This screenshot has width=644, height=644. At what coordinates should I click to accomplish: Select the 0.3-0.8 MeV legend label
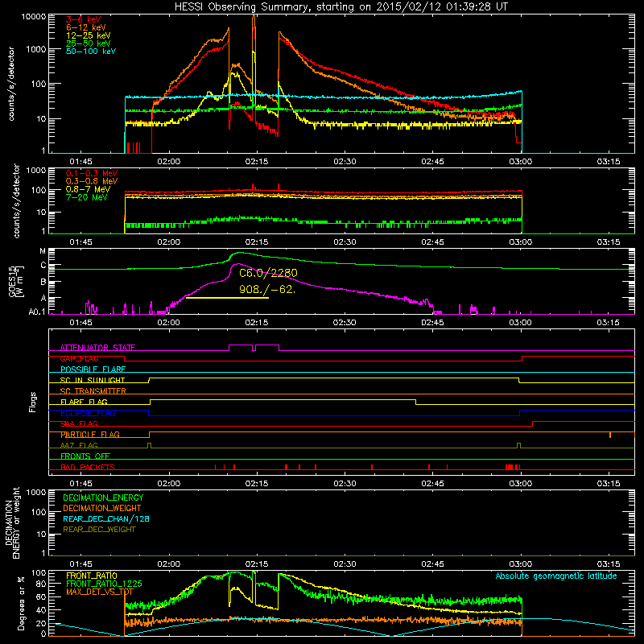point(92,181)
